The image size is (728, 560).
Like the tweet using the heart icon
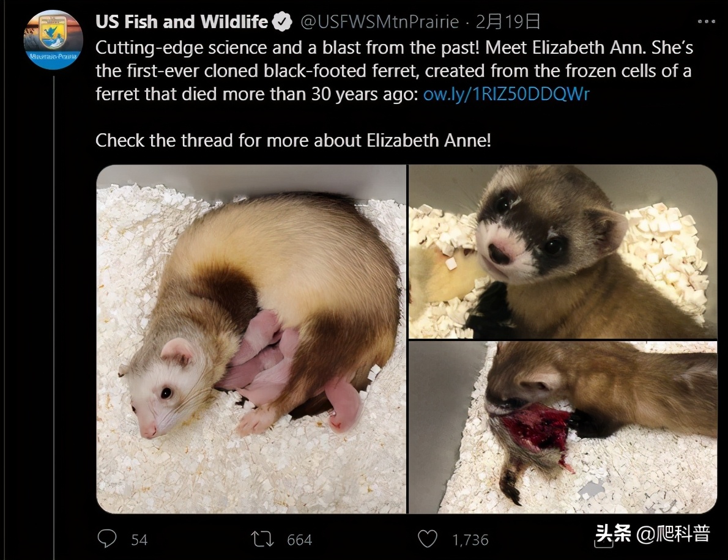tap(428, 540)
